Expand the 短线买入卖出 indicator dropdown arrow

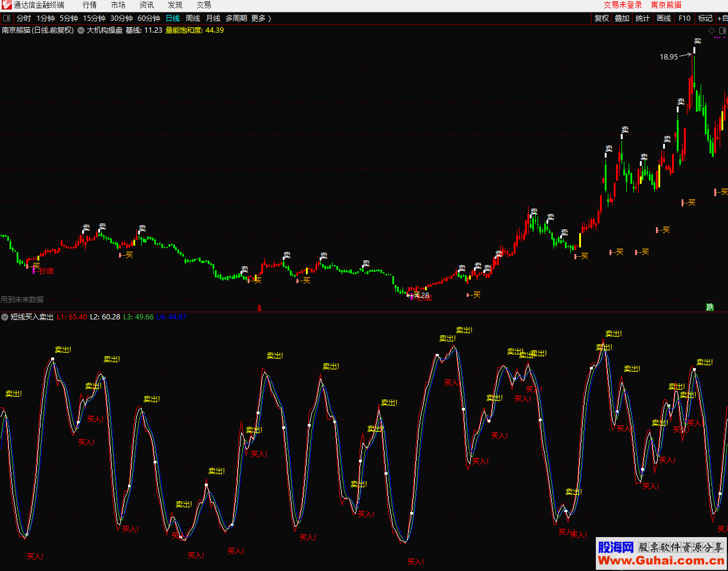(x=5, y=317)
